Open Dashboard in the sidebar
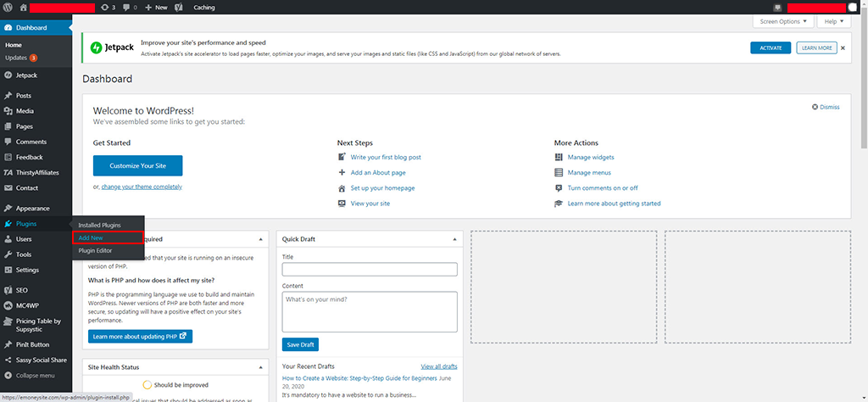868x402 pixels. pos(36,28)
